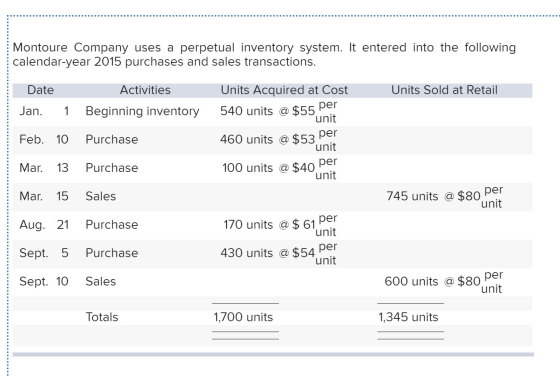Click the Sept. 10 date cell
Image resolution: width=560 pixels, height=376 pixels.
click(44, 281)
